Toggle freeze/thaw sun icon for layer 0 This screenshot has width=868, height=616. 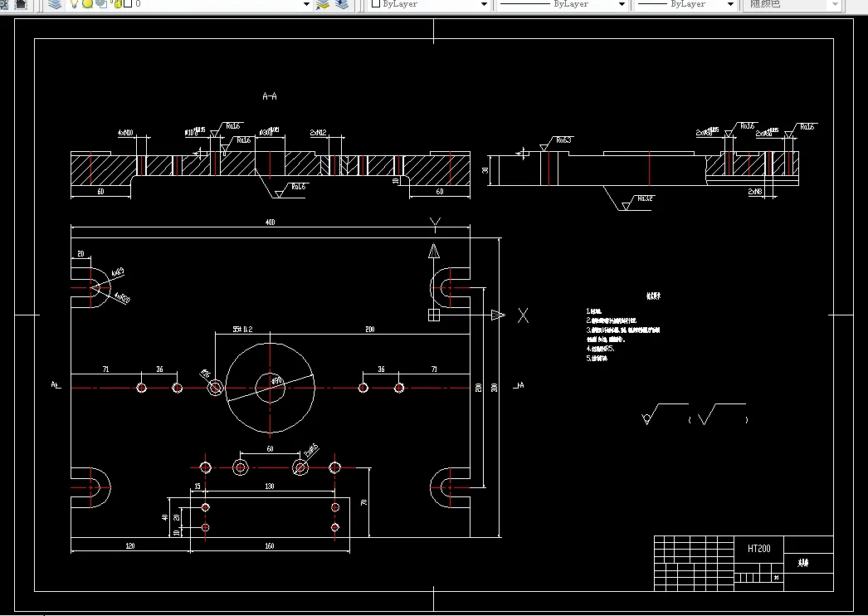click(87, 4)
